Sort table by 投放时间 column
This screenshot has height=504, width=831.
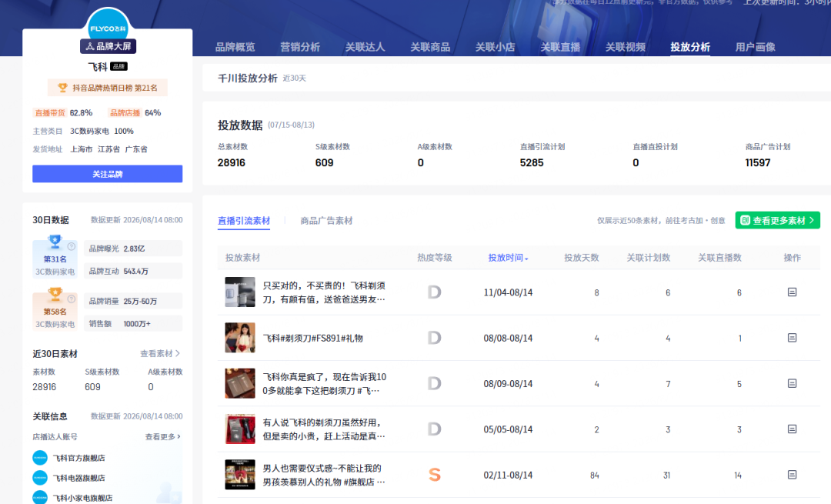tap(508, 258)
